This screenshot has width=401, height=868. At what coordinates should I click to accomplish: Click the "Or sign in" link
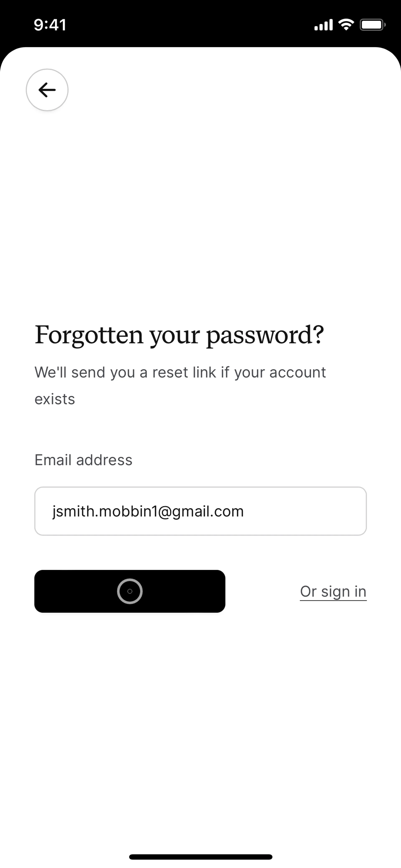pos(333,592)
